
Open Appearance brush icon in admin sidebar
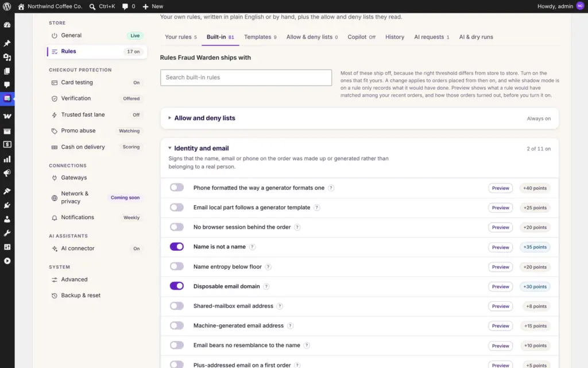pos(7,191)
